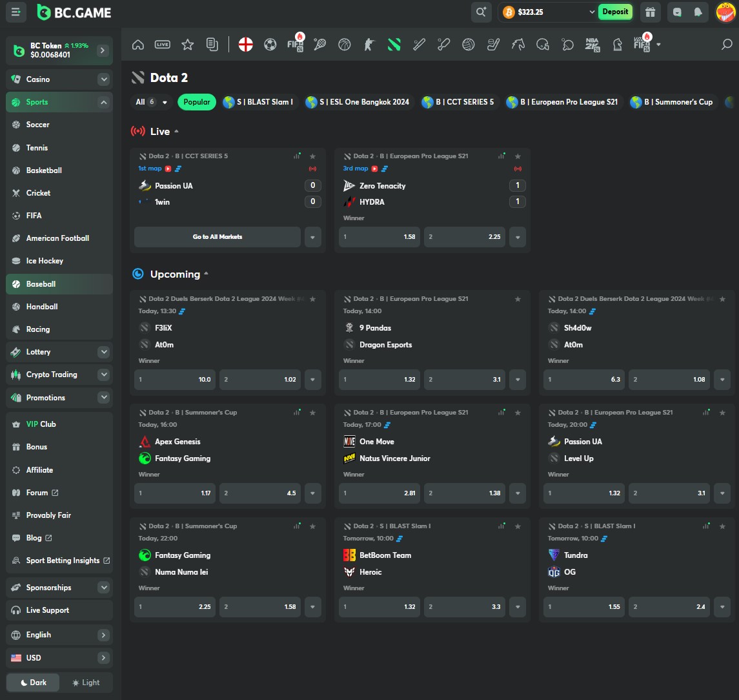The image size is (739, 700).
Task: Select B | European Pro League S21 tab
Action: (562, 102)
